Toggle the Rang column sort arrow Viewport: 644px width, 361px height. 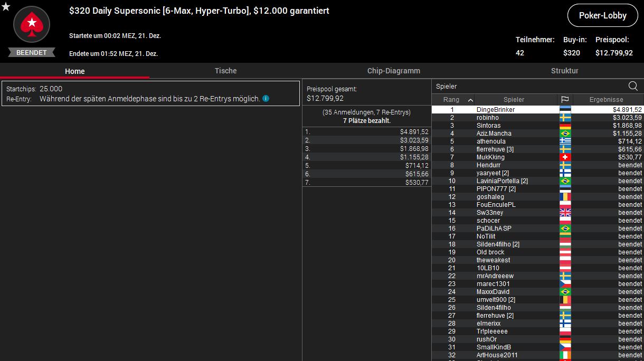[x=470, y=100]
